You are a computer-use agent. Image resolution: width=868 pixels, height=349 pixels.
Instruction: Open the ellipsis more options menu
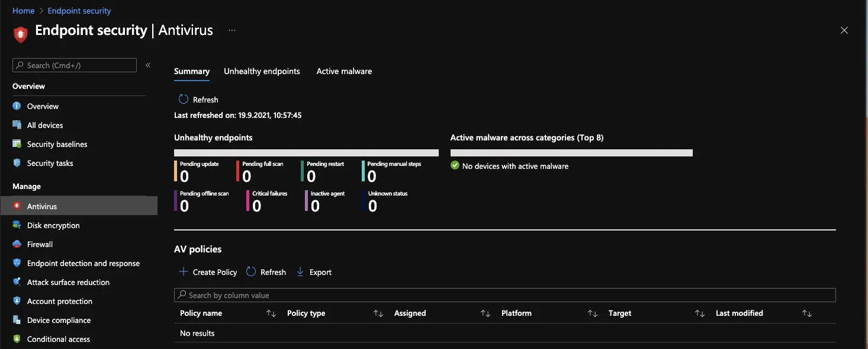[232, 30]
